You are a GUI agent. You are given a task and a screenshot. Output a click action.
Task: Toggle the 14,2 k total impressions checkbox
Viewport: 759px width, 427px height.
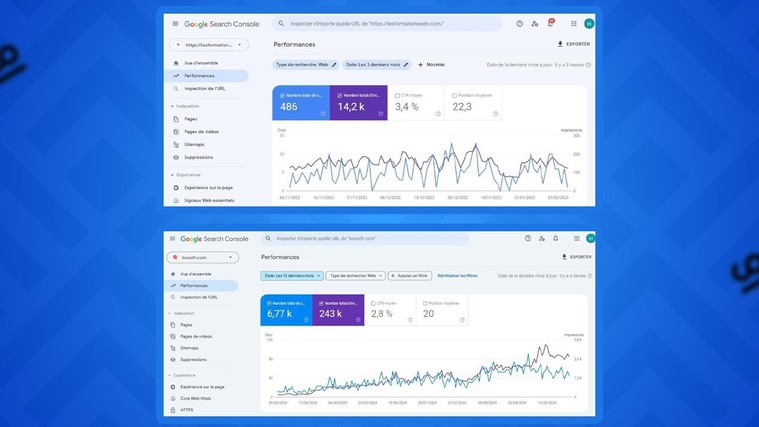pyautogui.click(x=339, y=95)
